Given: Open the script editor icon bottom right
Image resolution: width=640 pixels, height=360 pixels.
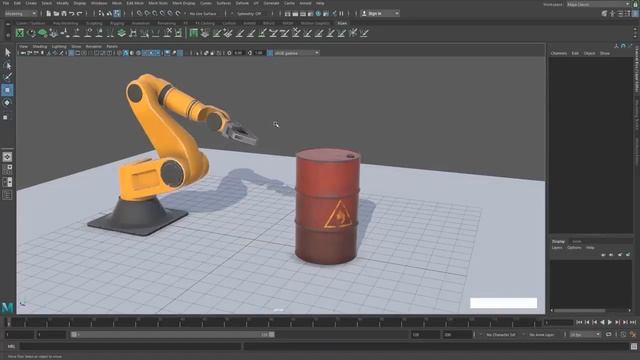Looking at the screenshot, I should 633,347.
